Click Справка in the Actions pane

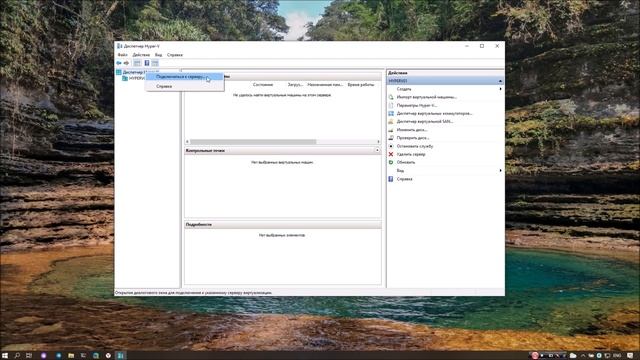(x=404, y=179)
